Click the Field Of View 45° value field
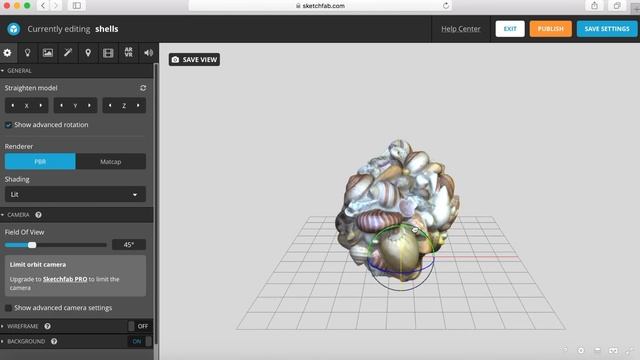The height and width of the screenshot is (360, 640). pos(129,244)
